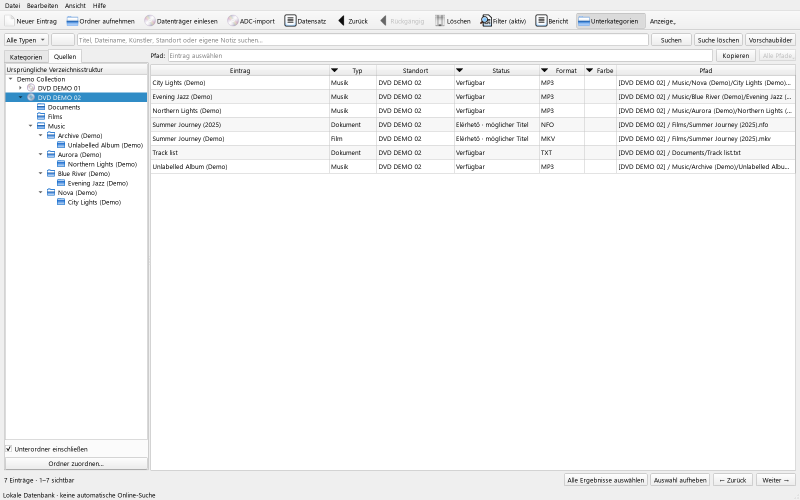This screenshot has width=800, height=500.
Task: Click the Documents folder icon
Action: pos(41,107)
